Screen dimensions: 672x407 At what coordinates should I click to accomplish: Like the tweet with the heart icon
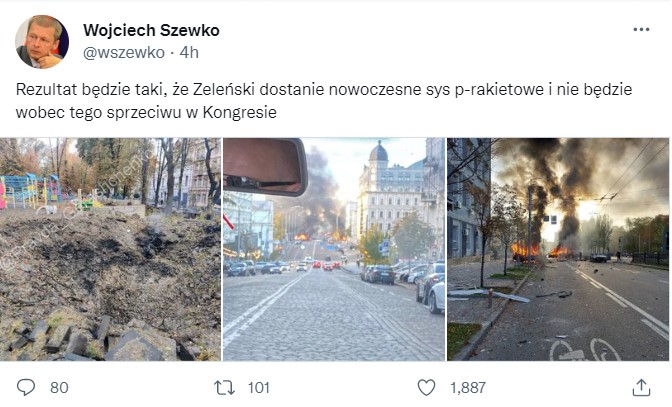[x=426, y=387]
